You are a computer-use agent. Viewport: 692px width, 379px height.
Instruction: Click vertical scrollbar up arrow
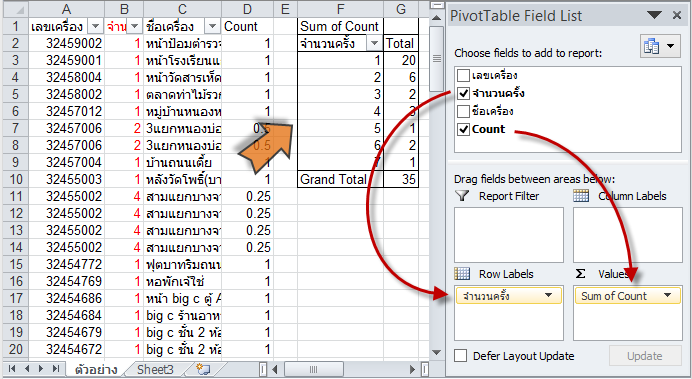(x=436, y=18)
